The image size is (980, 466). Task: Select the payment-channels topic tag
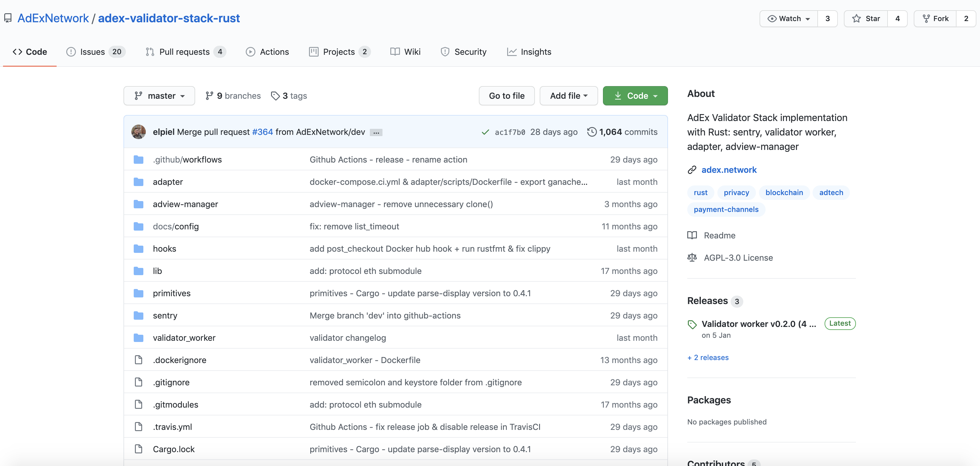[x=726, y=209]
